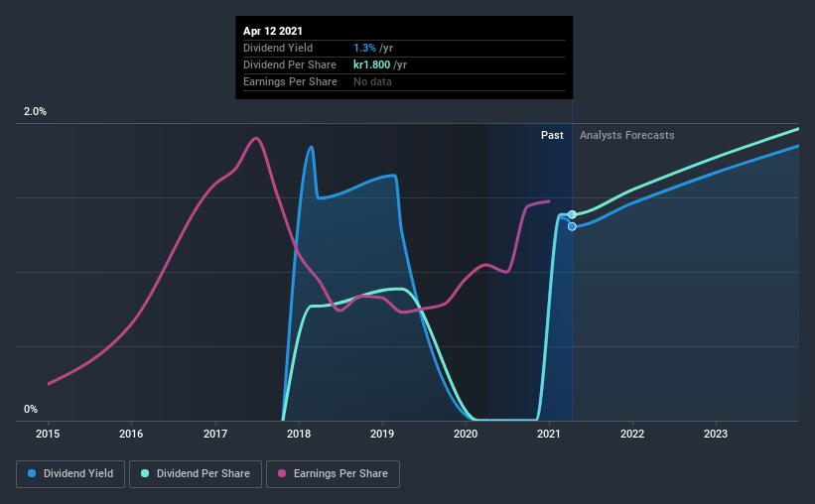Click the 2023 label on the x-axis
815x504 pixels.
click(x=716, y=434)
